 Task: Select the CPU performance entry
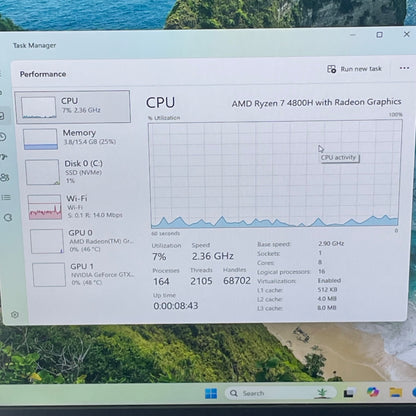click(x=72, y=107)
